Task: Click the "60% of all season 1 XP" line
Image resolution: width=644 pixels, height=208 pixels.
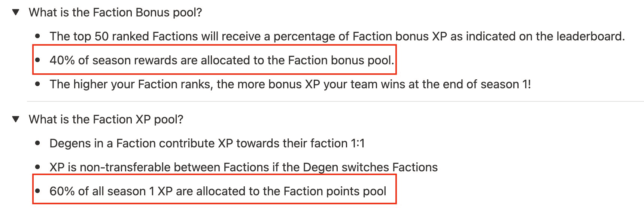Action: [218, 191]
